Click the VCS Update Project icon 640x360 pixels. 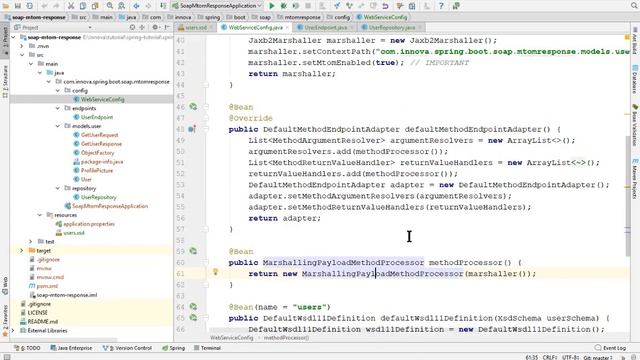(x=337, y=6)
